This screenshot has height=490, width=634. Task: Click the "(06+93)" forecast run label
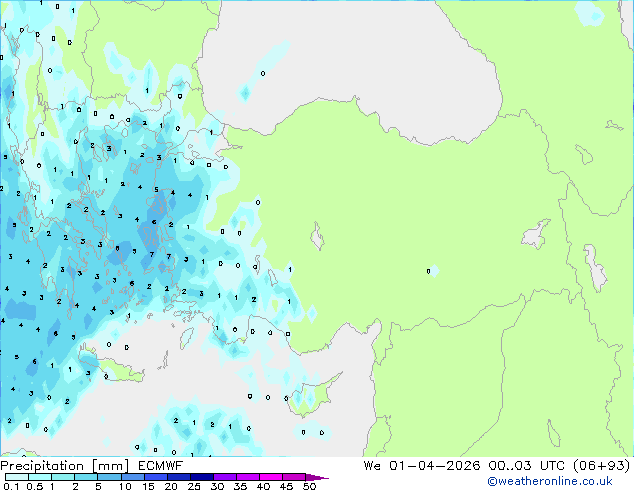[x=602, y=466]
